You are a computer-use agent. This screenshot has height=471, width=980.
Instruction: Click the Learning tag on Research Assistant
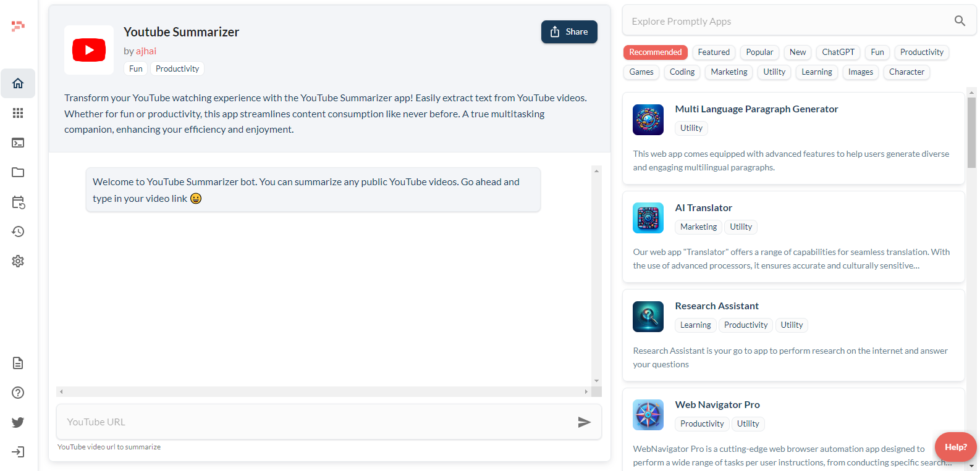tap(696, 325)
